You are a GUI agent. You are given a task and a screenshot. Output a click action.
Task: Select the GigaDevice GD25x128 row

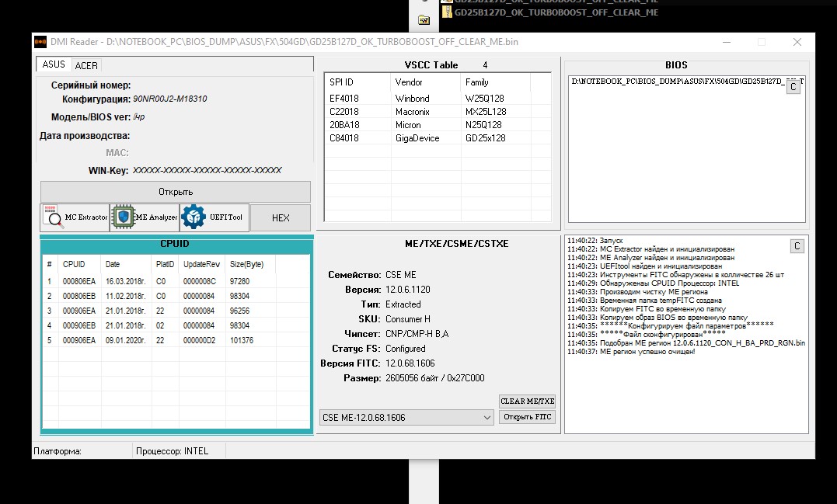click(438, 138)
